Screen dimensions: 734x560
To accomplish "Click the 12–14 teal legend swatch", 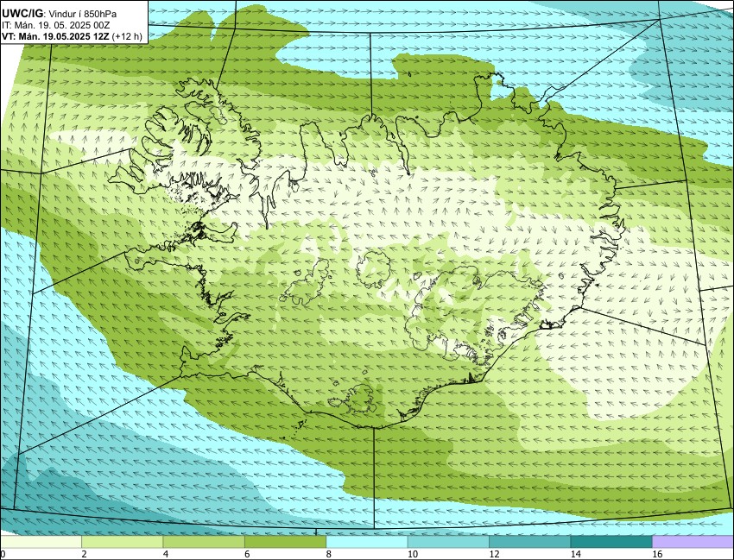I will [530, 542].
